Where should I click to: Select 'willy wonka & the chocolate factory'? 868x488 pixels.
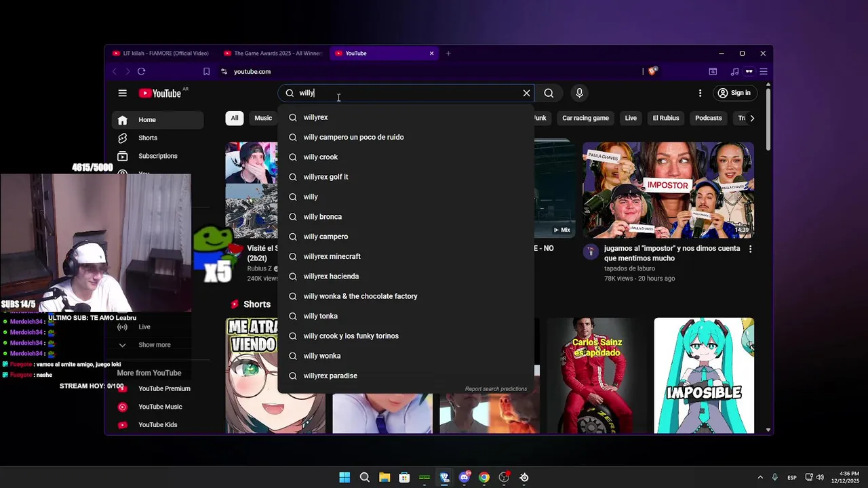(x=406, y=296)
